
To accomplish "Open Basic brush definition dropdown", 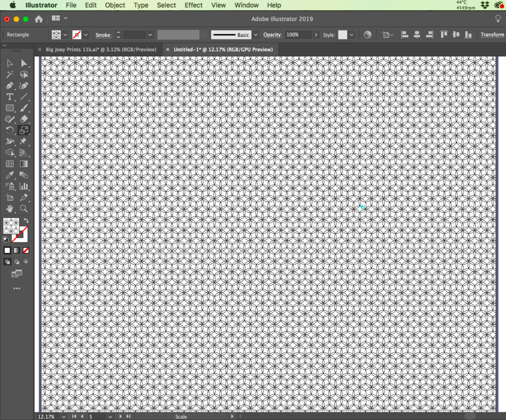I will [256, 35].
